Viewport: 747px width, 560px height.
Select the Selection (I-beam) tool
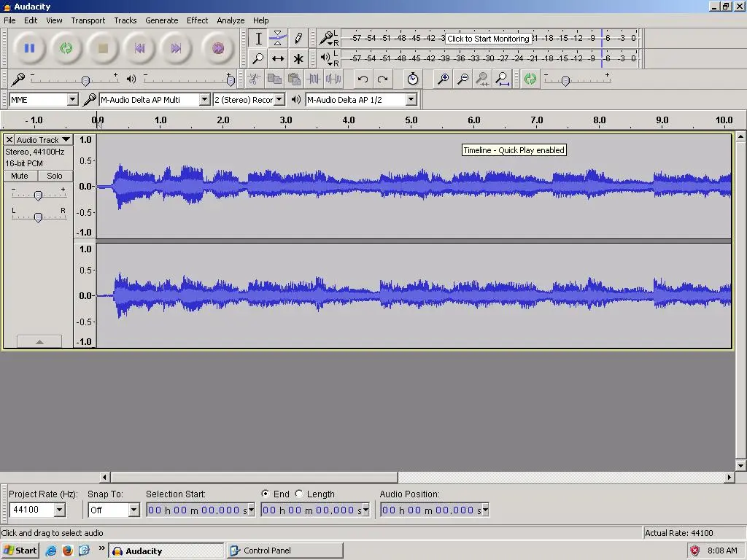[x=258, y=39]
